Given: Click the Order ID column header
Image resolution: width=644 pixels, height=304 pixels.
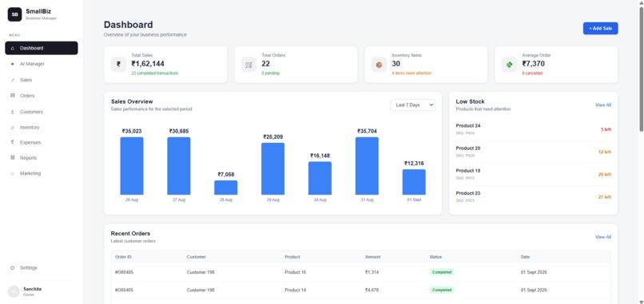Looking at the screenshot, I should [123, 257].
